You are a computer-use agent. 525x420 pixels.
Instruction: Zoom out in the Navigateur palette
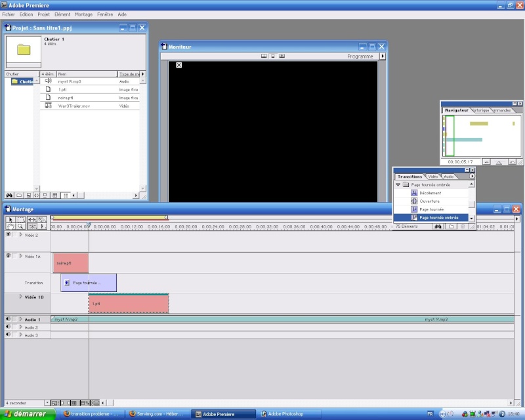click(486, 162)
